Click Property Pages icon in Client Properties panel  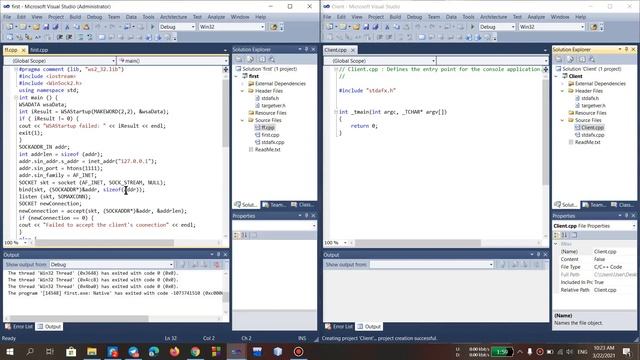(x=574, y=235)
